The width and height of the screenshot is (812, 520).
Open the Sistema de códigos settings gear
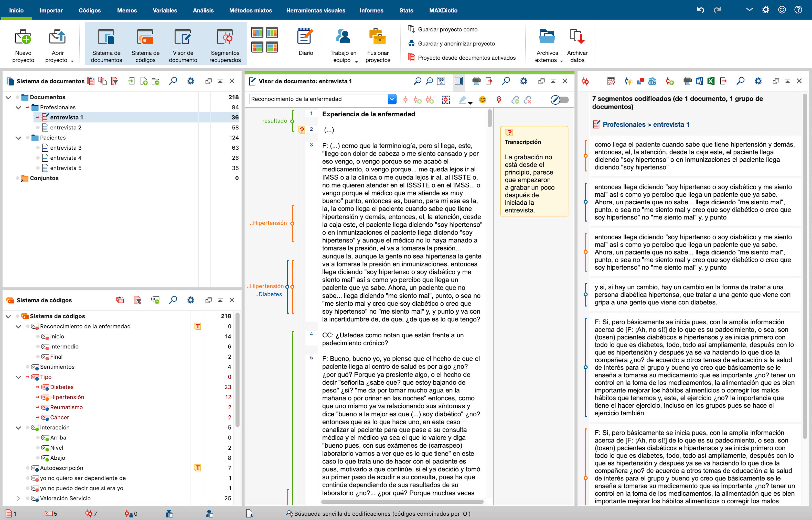point(190,300)
